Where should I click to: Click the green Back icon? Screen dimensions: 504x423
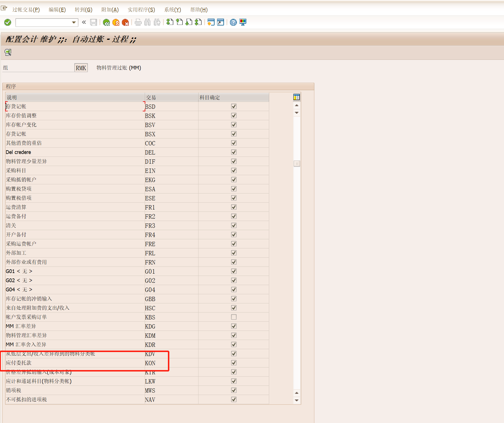click(106, 22)
